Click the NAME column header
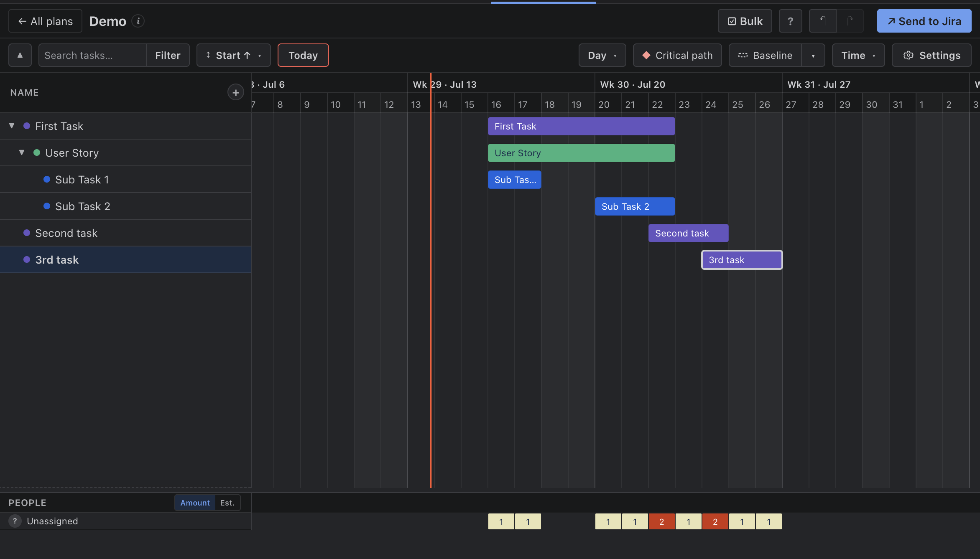 click(x=24, y=92)
